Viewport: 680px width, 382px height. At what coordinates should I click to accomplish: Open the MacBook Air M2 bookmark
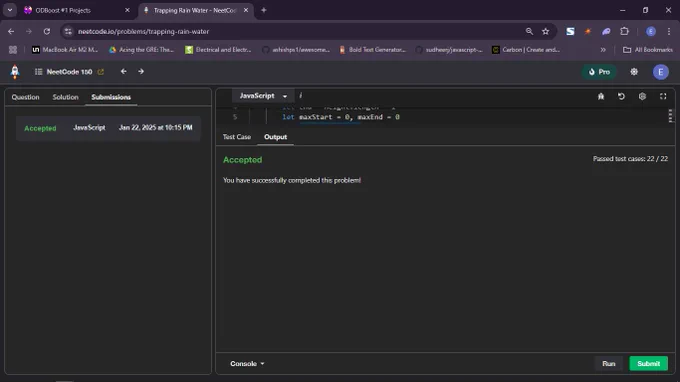pos(65,50)
